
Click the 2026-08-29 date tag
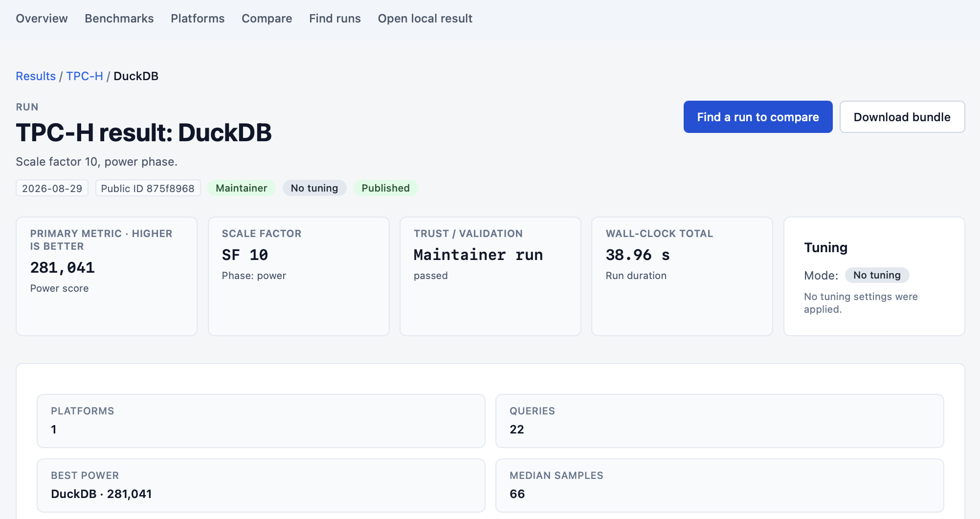point(52,188)
